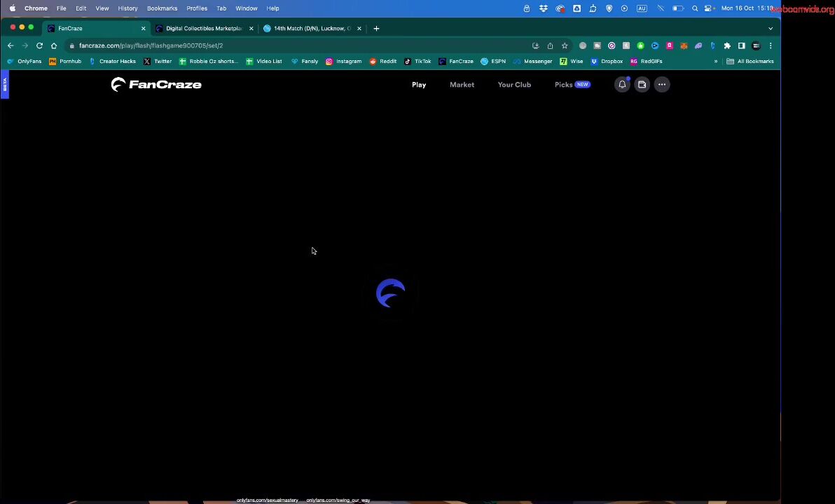
Task: Click the Chrome home button
Action: pyautogui.click(x=54, y=45)
